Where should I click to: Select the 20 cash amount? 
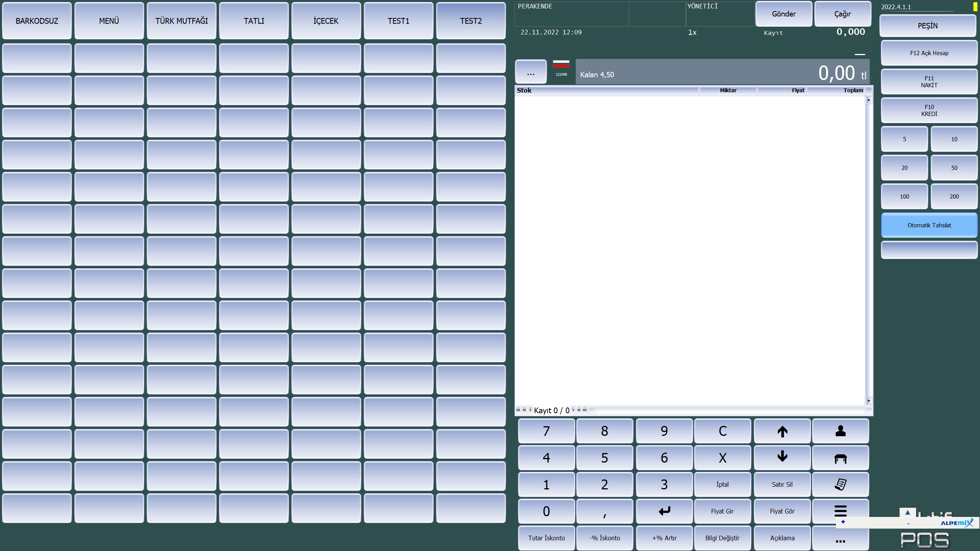904,168
